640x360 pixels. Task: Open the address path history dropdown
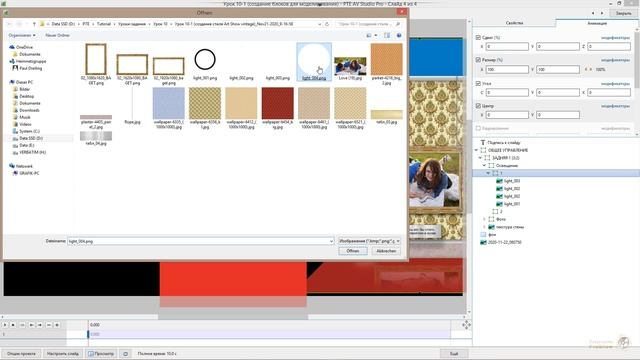point(319,24)
